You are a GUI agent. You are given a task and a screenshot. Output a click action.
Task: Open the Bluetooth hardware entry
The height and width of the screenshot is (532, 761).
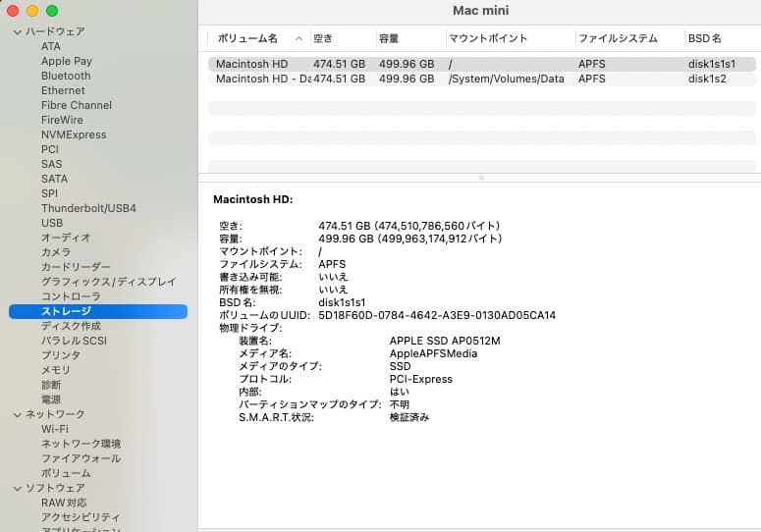click(x=66, y=77)
